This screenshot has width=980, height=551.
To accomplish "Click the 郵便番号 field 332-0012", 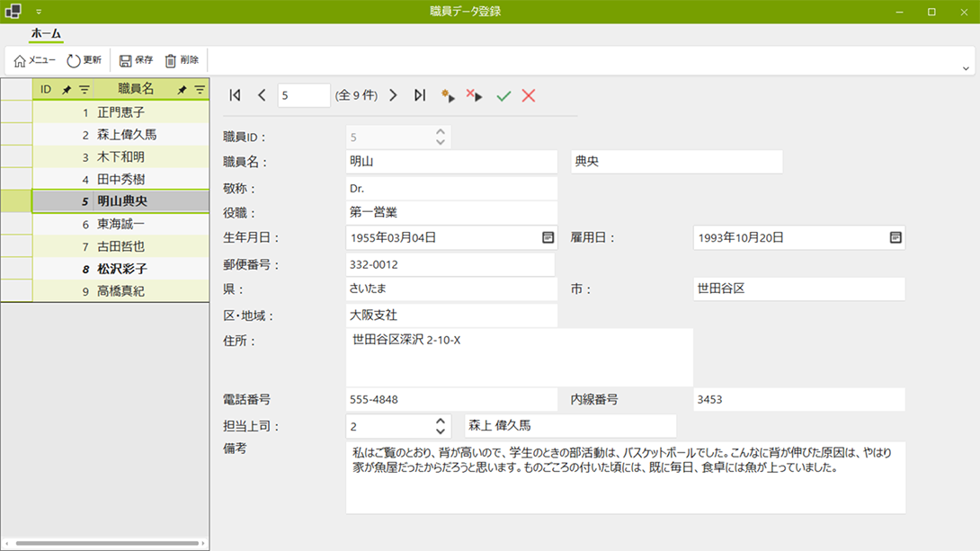I will click(450, 264).
